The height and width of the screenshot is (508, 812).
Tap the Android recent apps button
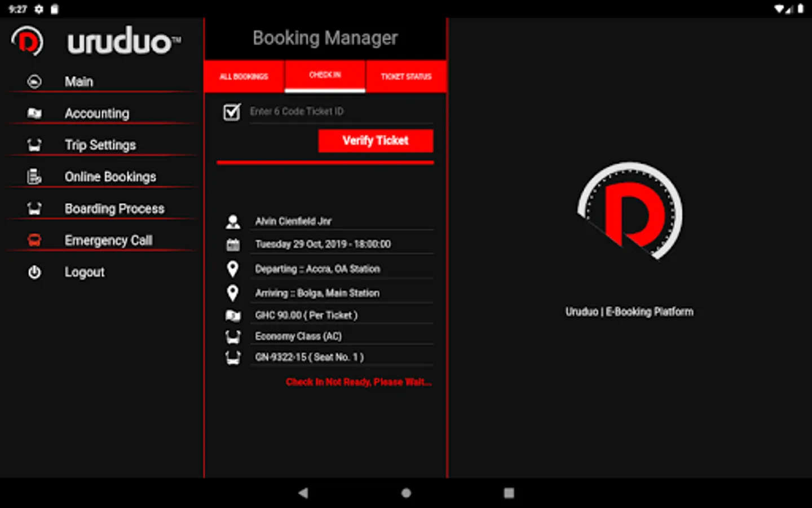click(x=509, y=493)
